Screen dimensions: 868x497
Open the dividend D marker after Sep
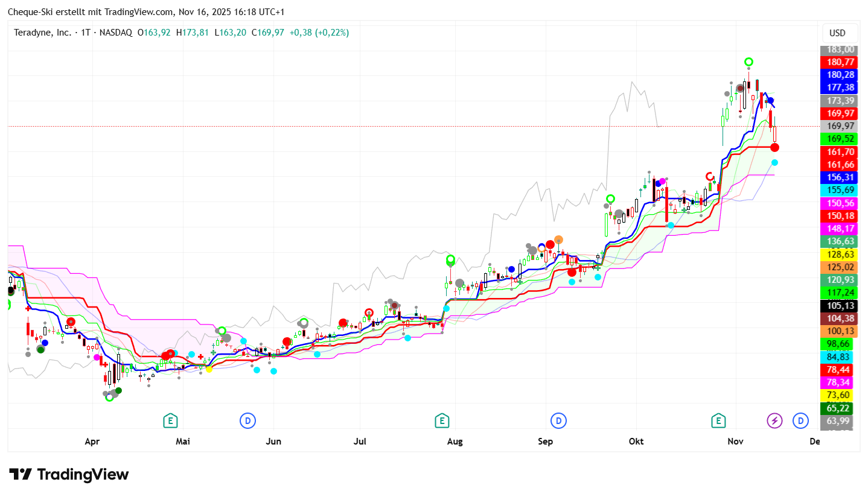(558, 420)
